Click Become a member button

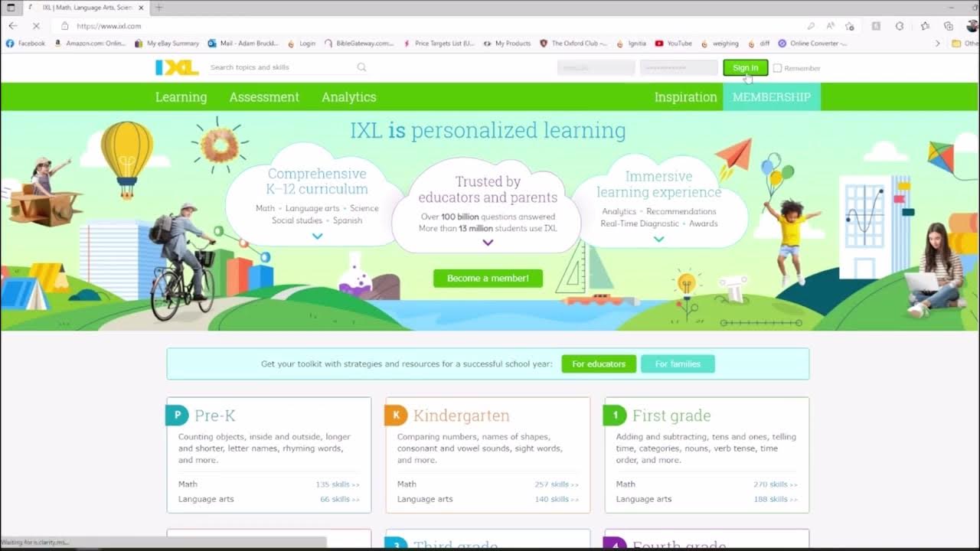488,279
